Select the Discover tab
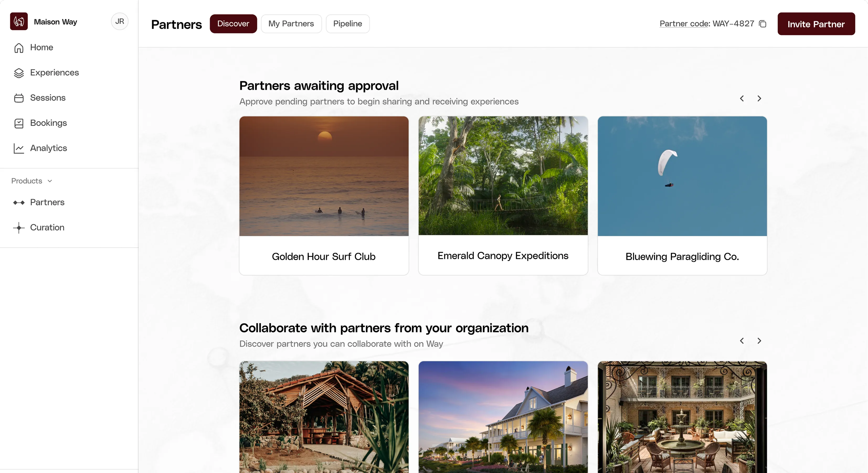 (x=233, y=24)
